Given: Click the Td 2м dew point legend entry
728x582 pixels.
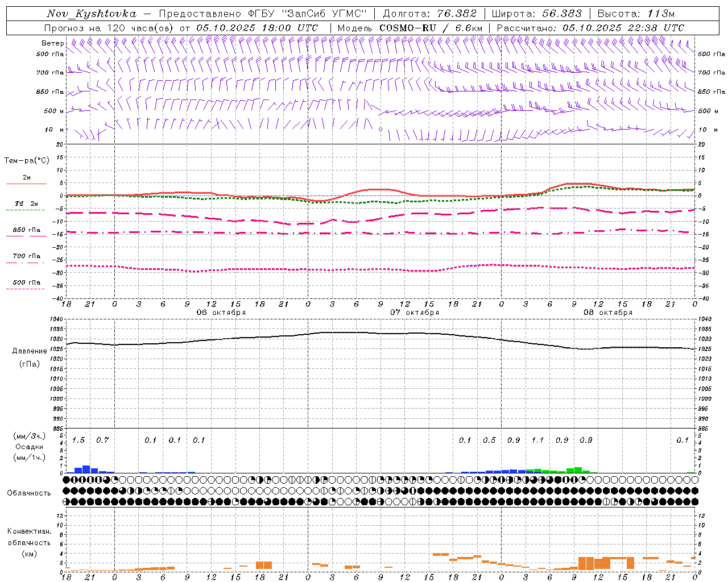Looking at the screenshot, I should [x=27, y=203].
